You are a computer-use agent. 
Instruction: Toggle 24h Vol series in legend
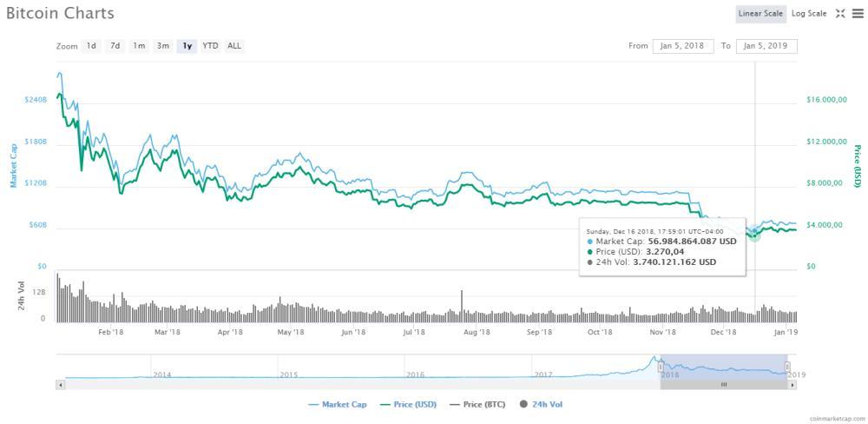[541, 405]
